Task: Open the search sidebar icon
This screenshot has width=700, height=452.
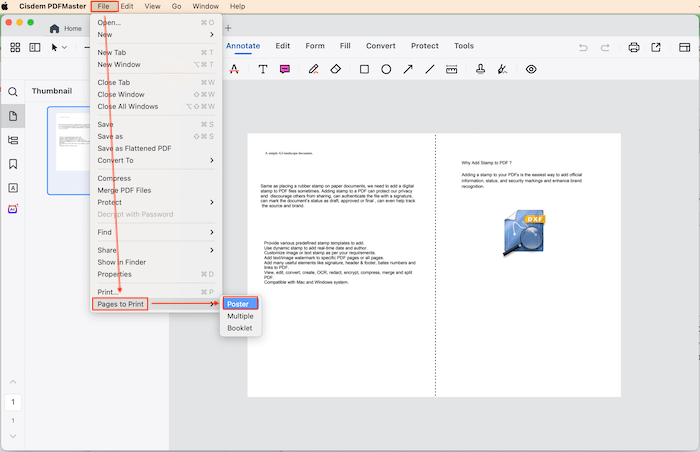Action: (13, 92)
